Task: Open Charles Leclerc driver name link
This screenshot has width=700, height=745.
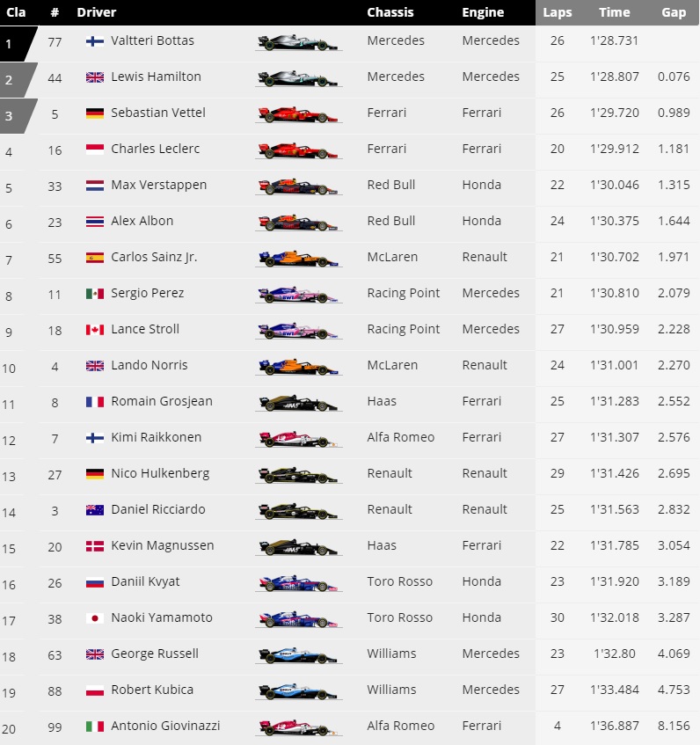Action: tap(155, 150)
